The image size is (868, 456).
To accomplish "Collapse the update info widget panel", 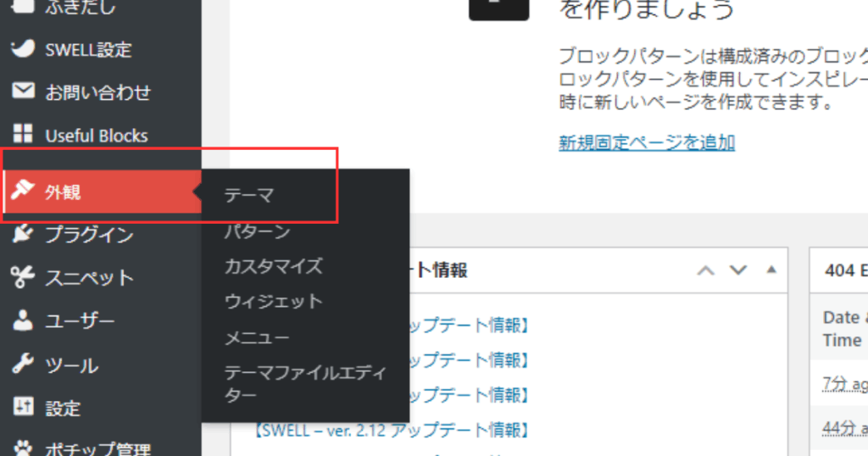I will 771,270.
